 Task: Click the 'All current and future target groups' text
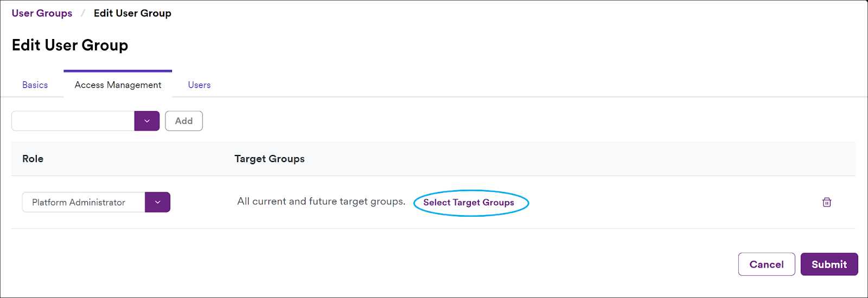(x=321, y=202)
